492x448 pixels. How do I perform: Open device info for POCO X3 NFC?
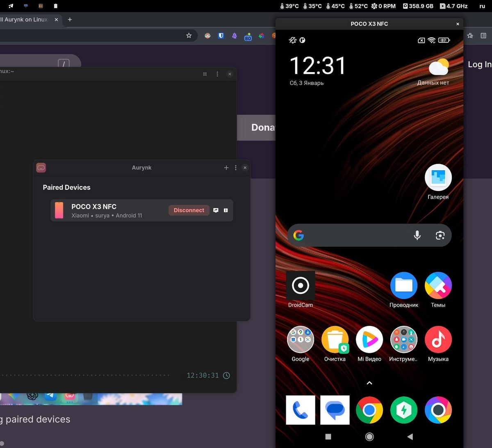(225, 210)
